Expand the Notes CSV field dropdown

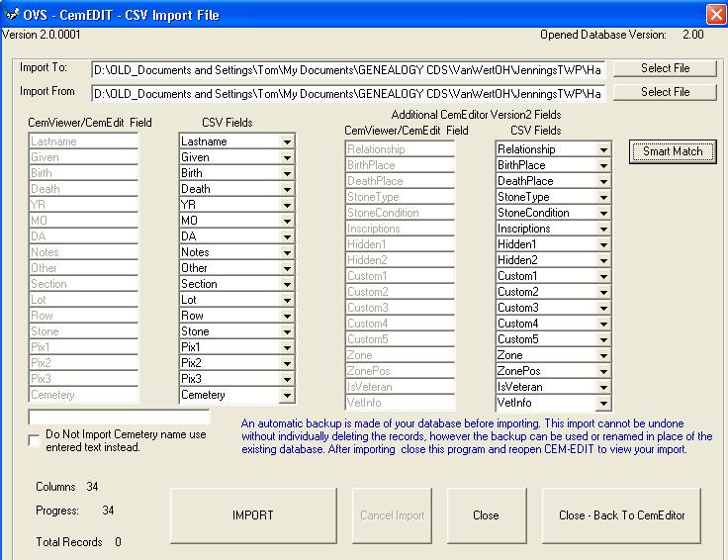coord(288,252)
